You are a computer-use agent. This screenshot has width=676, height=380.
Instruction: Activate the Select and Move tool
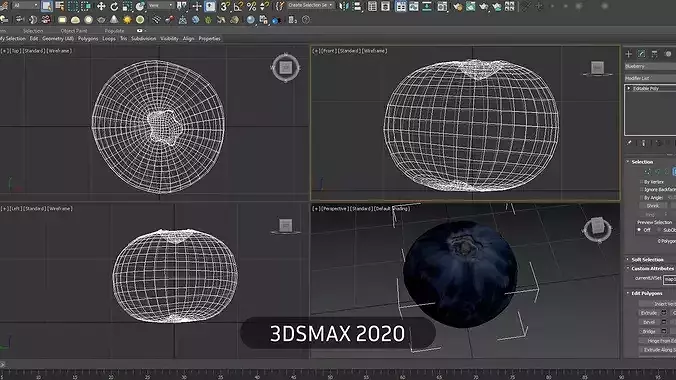pos(101,6)
